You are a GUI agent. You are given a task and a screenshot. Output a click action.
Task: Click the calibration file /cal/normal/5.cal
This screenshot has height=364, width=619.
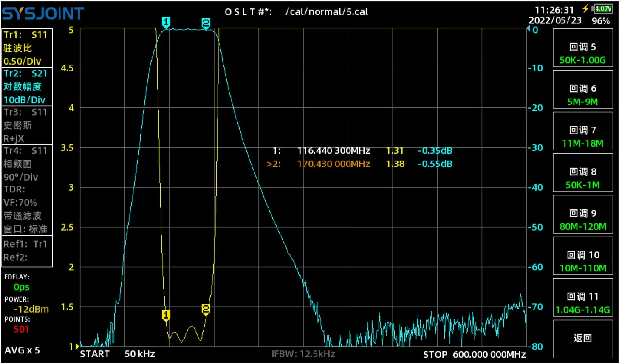pos(327,12)
